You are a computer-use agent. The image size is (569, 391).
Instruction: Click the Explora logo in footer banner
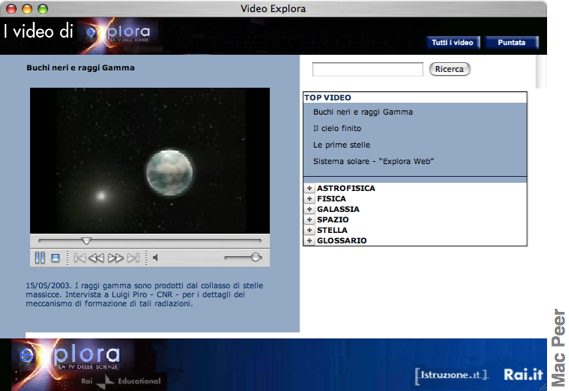(69, 356)
